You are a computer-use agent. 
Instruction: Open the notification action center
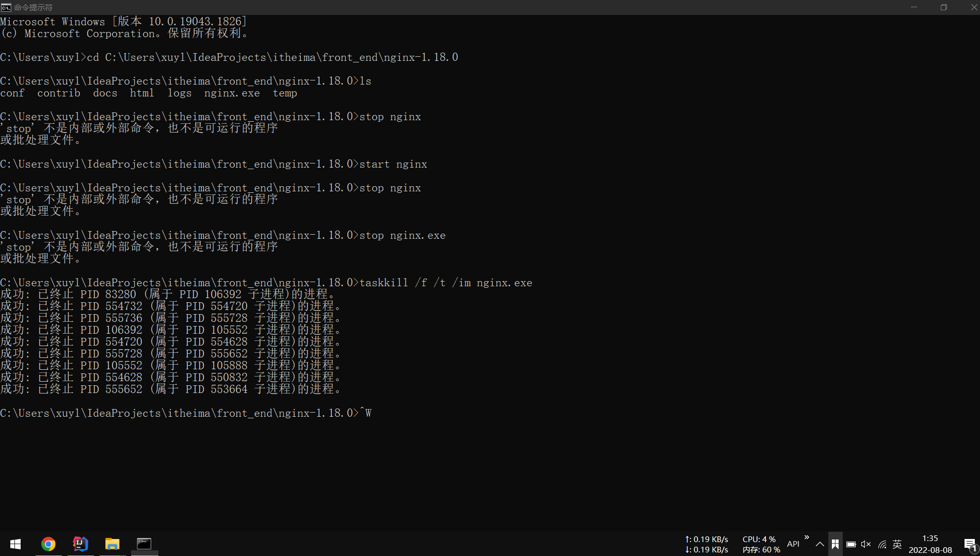pos(970,544)
